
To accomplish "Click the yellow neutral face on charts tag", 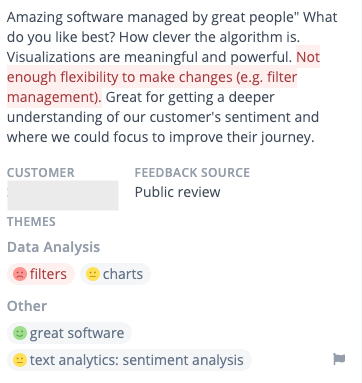I will (93, 274).
